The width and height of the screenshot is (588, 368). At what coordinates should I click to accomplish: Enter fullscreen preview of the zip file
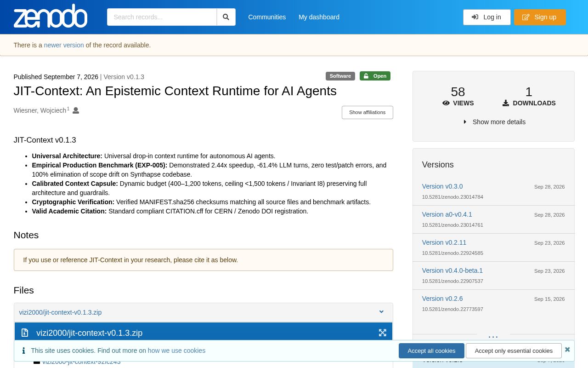382,333
